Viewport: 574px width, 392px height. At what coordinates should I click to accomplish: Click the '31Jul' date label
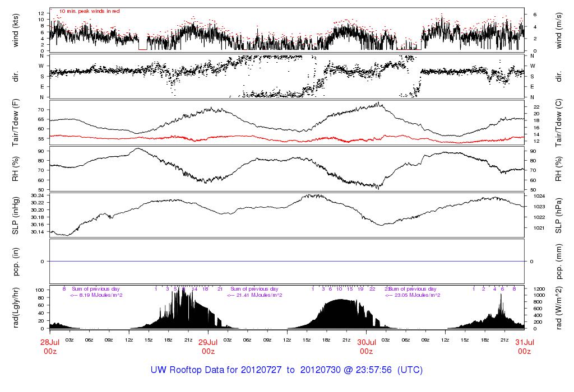pos(525,342)
